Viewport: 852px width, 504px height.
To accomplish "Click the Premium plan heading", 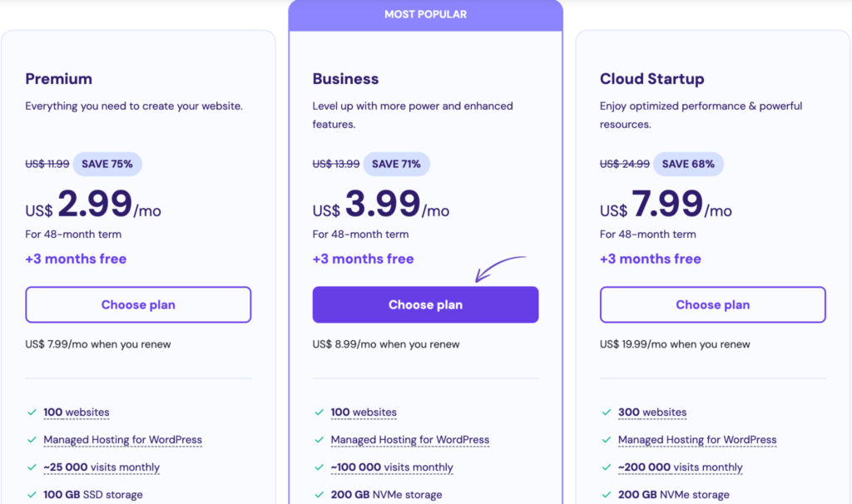I will click(x=59, y=79).
